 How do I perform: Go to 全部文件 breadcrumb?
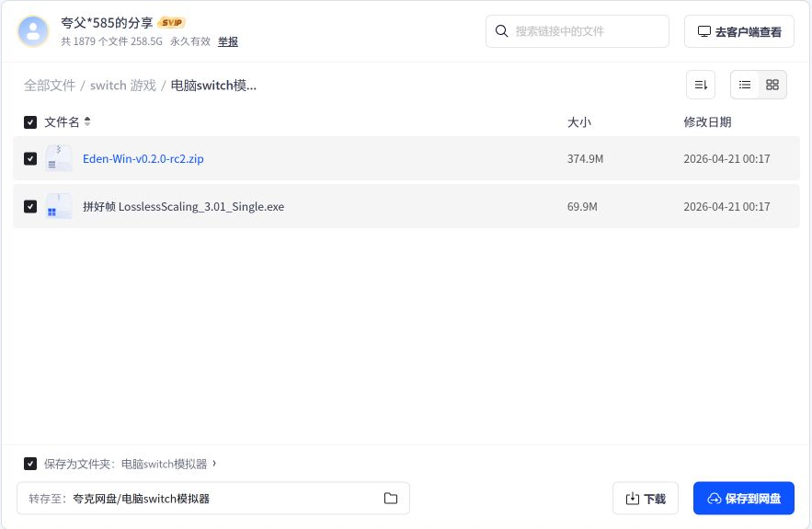(50, 86)
